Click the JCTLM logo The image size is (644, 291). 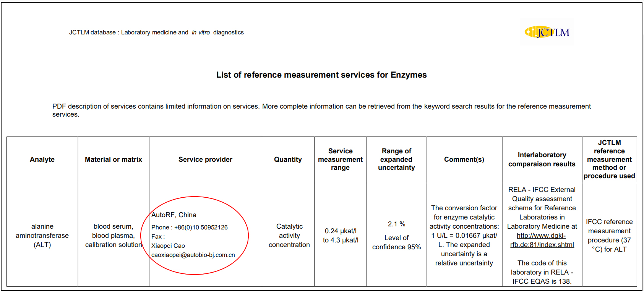[547, 33]
